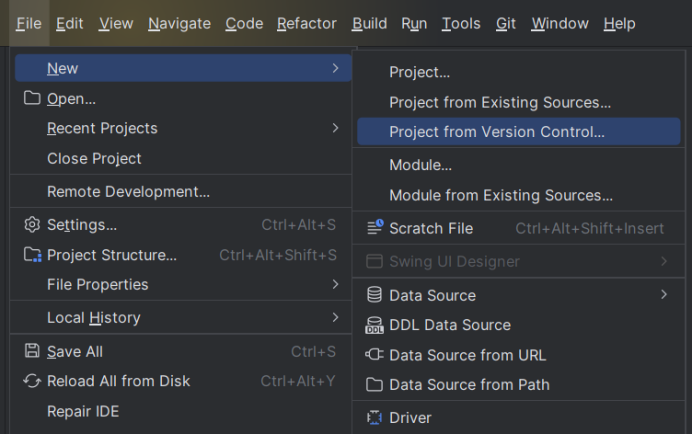Screen dimensions: 693x435
Task: Expand the Recent Projects submenu arrow
Action: [336, 128]
